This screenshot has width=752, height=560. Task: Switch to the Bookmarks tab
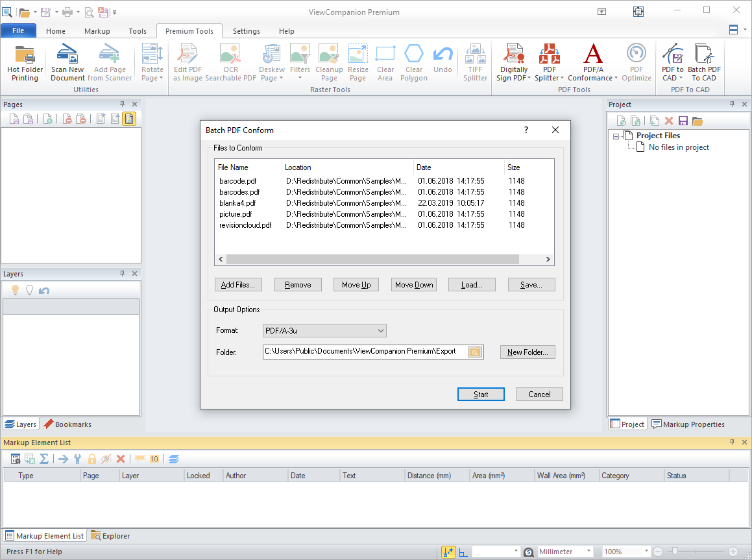(67, 424)
